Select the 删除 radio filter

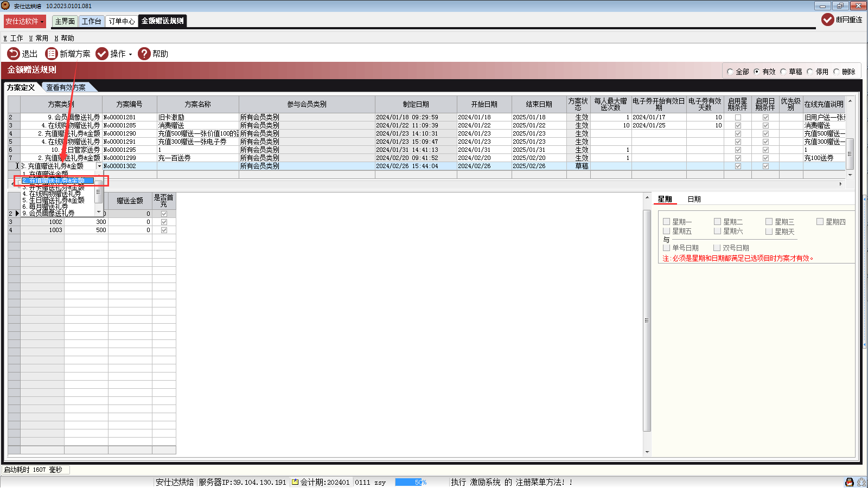[x=837, y=72]
